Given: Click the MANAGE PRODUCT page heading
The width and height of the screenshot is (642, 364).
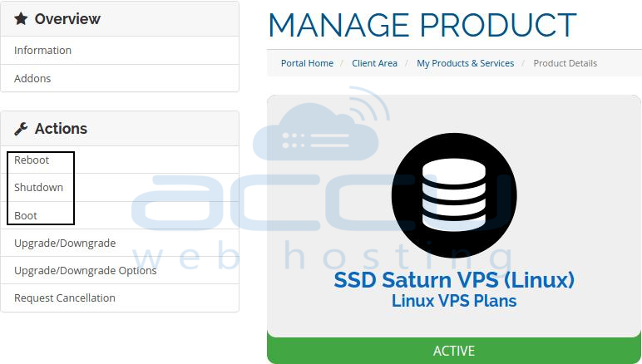Looking at the screenshot, I should click(422, 26).
